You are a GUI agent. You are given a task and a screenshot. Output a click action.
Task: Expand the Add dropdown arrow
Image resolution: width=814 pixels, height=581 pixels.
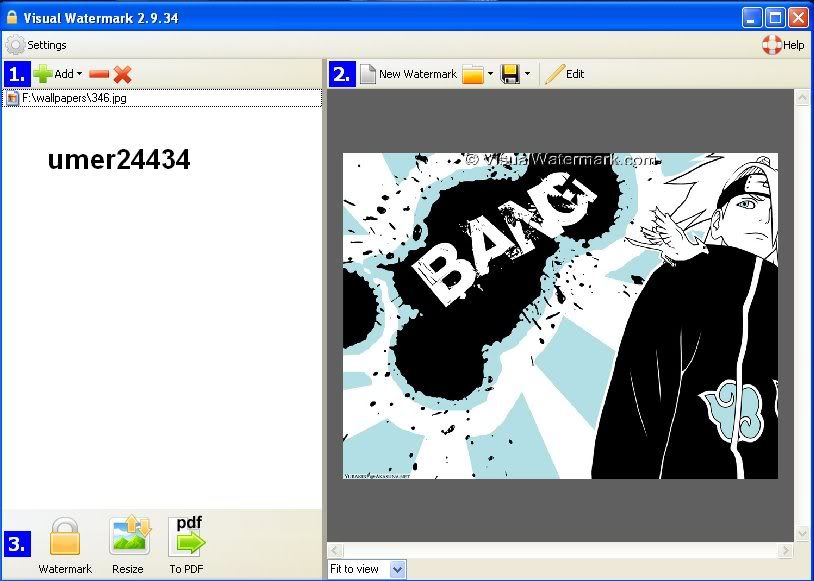click(79, 75)
